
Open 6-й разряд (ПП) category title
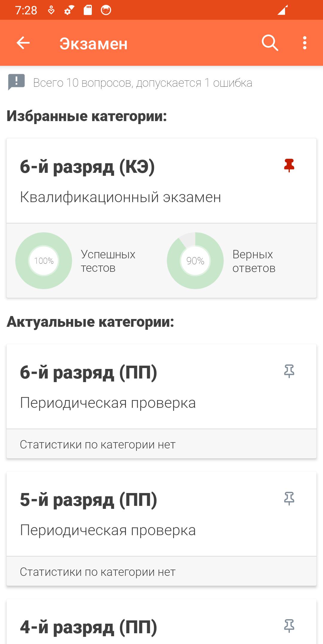tap(89, 373)
